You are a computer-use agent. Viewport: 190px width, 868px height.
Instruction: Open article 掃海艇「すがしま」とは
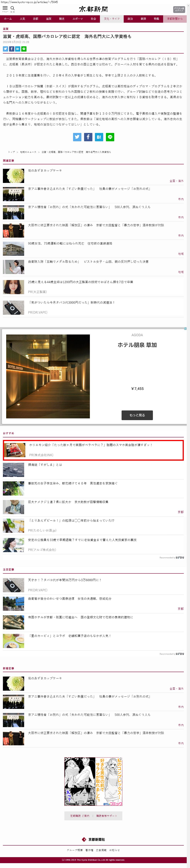(x=45, y=465)
